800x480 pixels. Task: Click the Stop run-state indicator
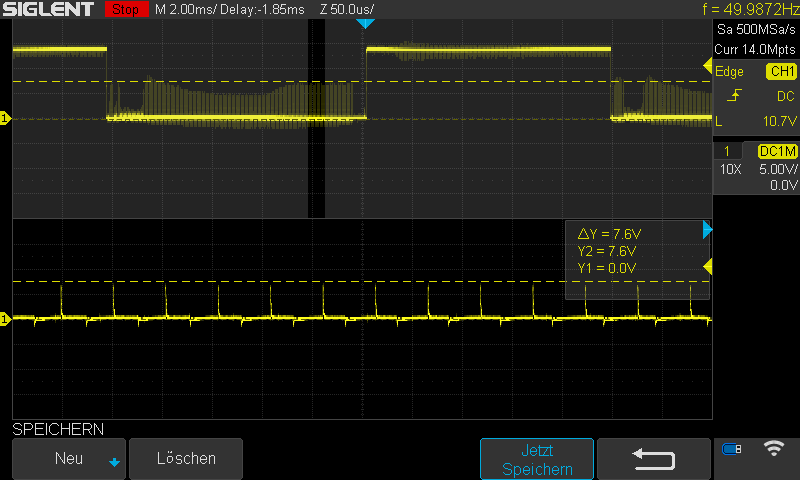pos(126,9)
